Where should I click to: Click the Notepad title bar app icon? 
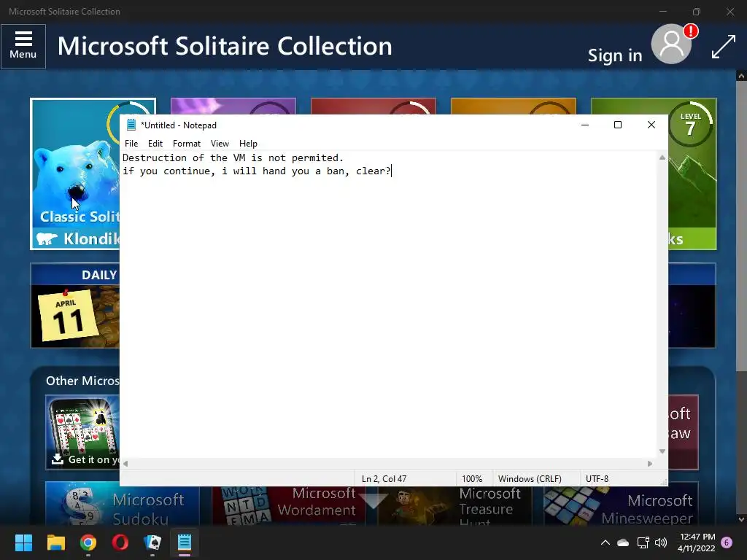[131, 125]
